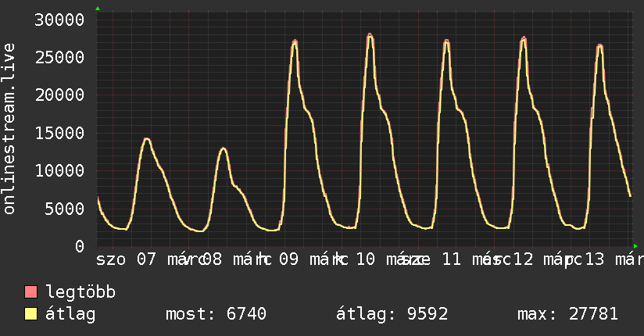Click the 30000 y-axis label

pos(59,20)
